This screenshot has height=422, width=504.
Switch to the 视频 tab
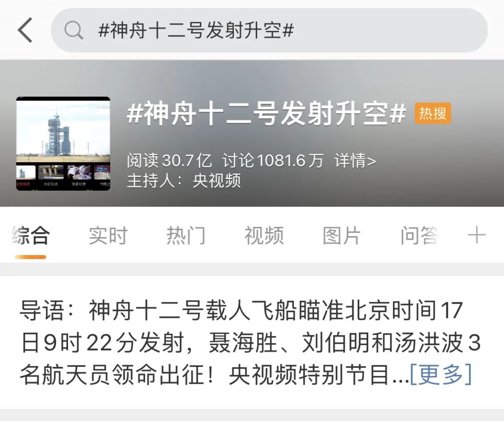pyautogui.click(x=264, y=235)
